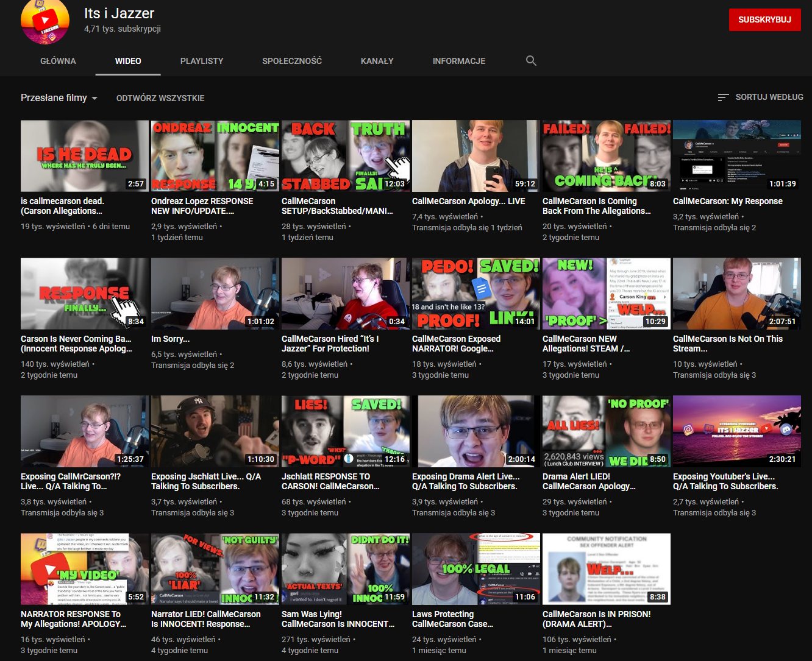
Task: Click ODTWÓRZ WSZYSTKIE to play all
Action: point(160,98)
